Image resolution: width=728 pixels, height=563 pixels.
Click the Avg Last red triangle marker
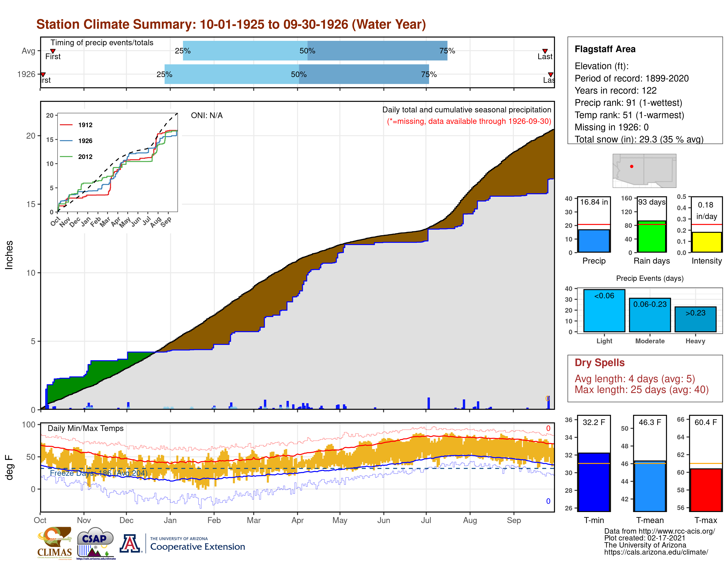tap(545, 51)
